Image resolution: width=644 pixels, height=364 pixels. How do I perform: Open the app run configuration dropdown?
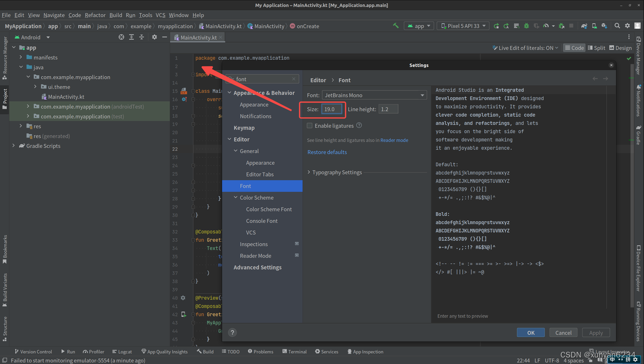click(419, 26)
